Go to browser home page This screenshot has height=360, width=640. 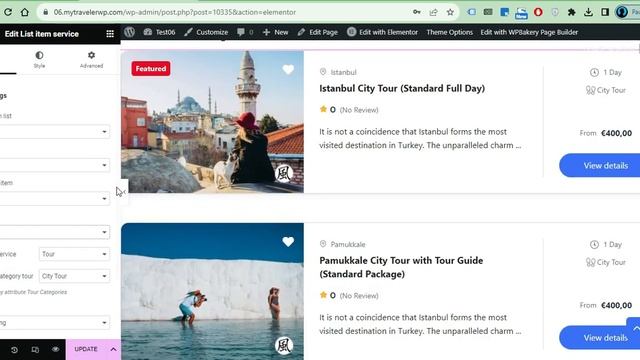click(x=25, y=12)
